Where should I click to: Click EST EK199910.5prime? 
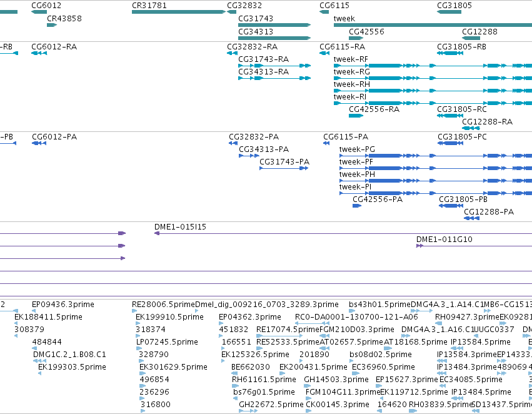pos(169,317)
